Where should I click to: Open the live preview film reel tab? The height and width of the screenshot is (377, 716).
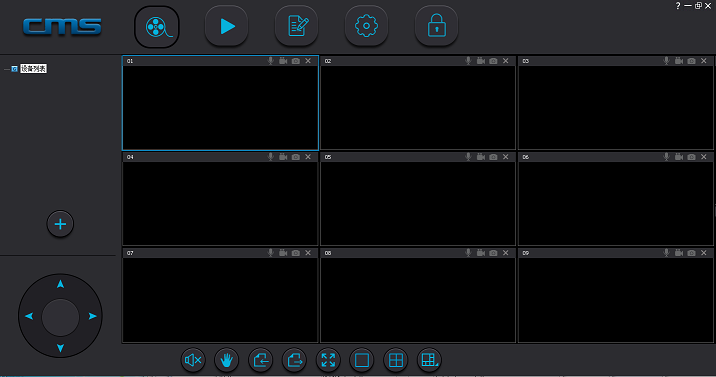pyautogui.click(x=157, y=27)
